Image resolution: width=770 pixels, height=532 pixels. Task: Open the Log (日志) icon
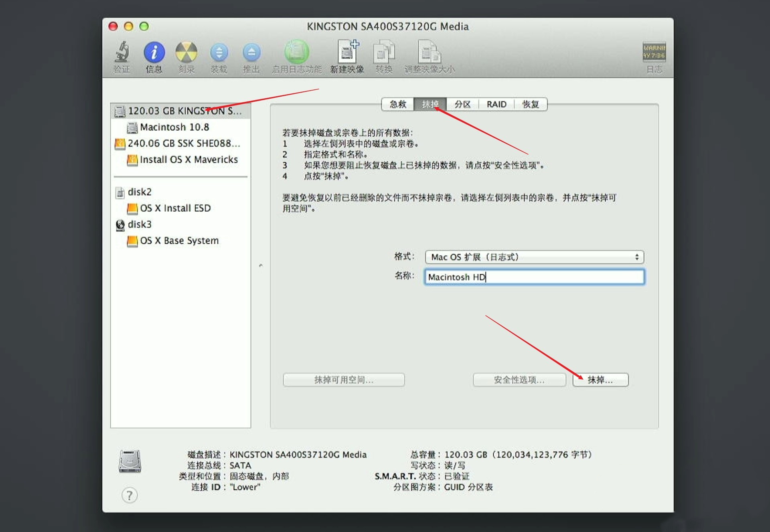pyautogui.click(x=654, y=53)
